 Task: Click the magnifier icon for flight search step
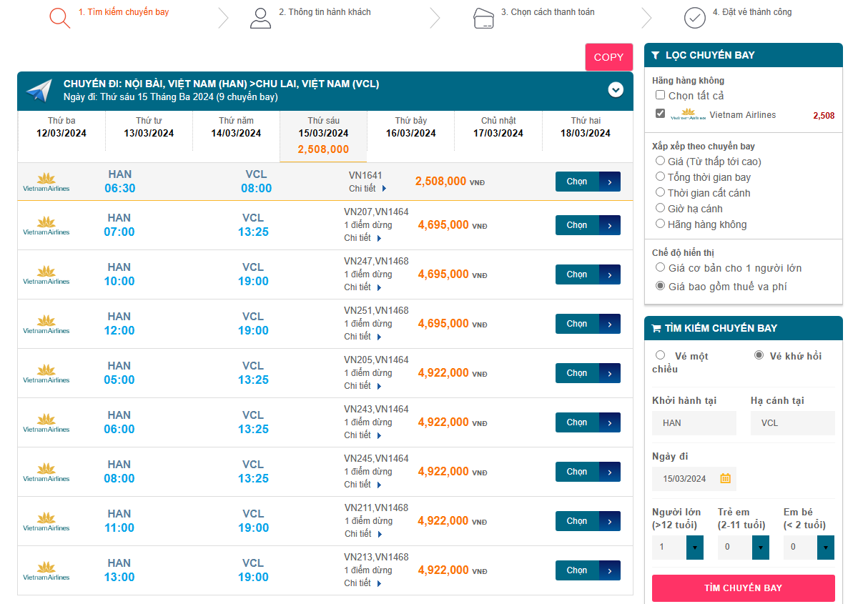tap(60, 18)
